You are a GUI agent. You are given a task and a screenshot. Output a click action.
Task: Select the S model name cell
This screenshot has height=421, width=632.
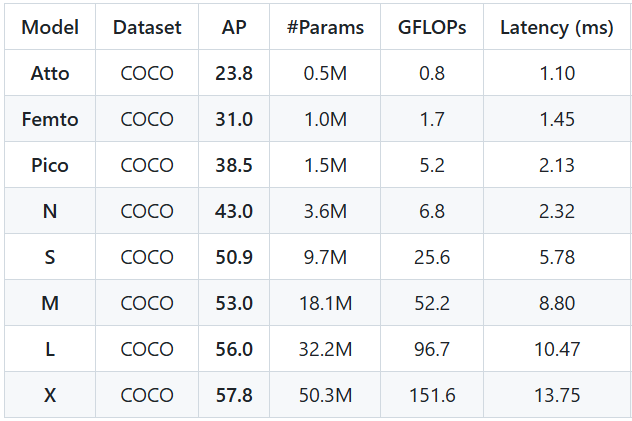point(50,257)
